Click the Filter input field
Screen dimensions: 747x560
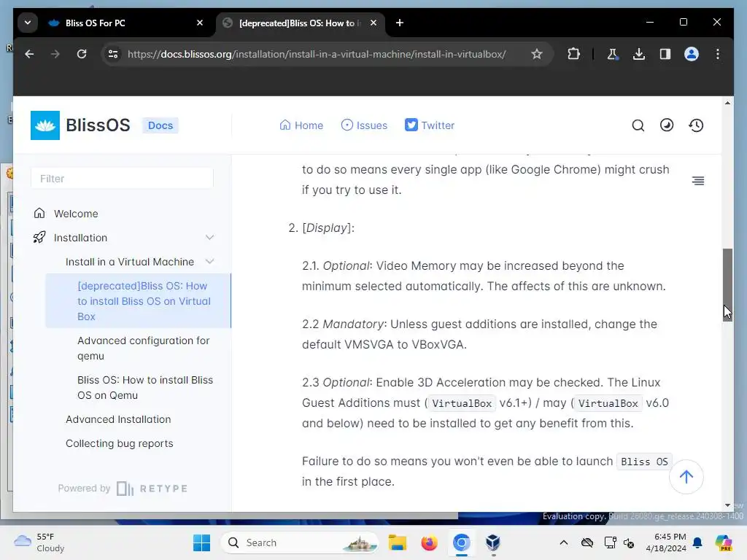(122, 179)
